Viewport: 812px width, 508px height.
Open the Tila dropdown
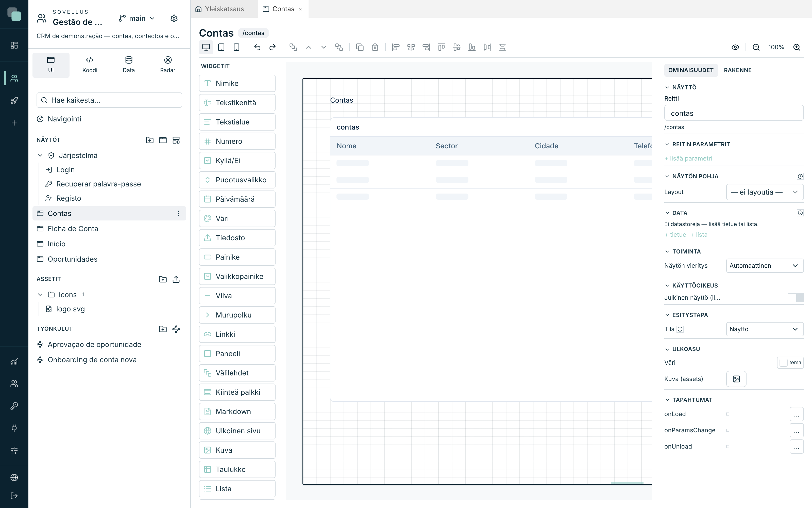point(765,329)
